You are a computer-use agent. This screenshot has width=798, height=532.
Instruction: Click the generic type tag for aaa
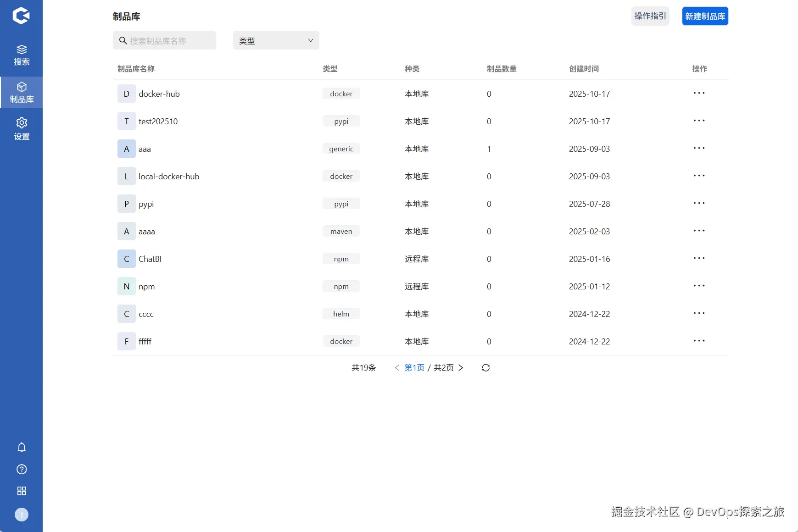pos(341,149)
